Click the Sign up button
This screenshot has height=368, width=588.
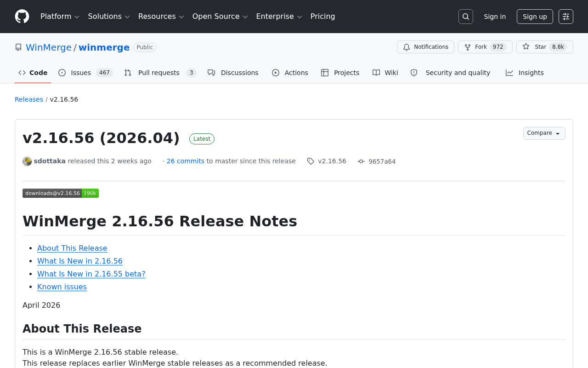[x=535, y=17]
